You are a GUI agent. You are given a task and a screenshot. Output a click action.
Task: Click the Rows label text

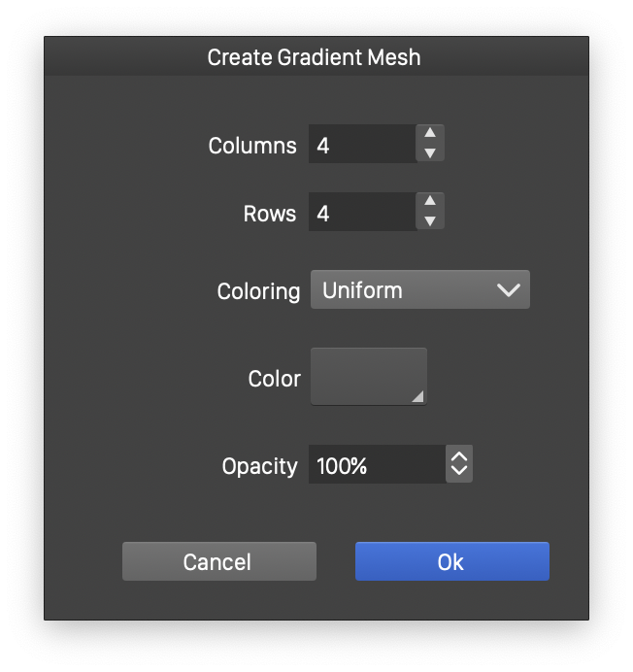[269, 214]
